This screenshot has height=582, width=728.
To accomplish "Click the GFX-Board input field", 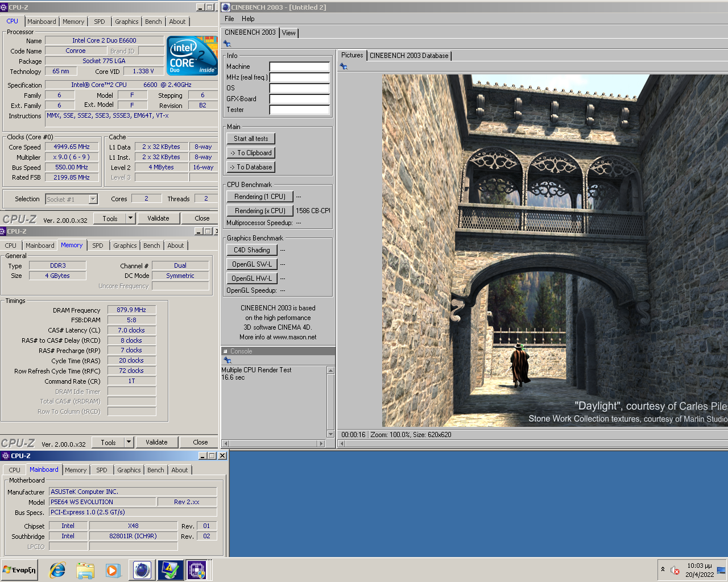I will [x=300, y=99].
